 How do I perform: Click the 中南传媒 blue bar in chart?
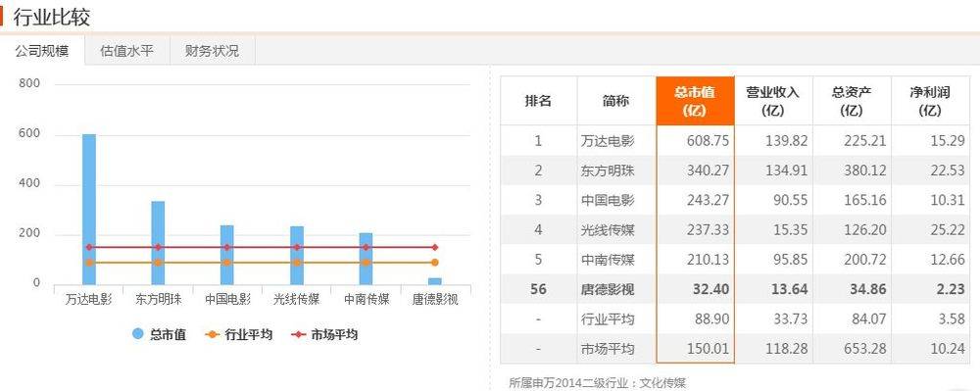pyautogui.click(x=366, y=259)
